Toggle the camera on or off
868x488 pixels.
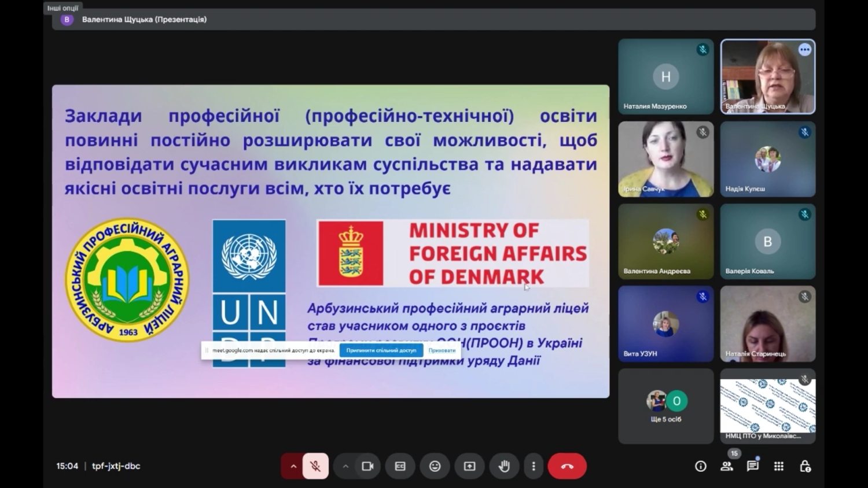coord(367,466)
